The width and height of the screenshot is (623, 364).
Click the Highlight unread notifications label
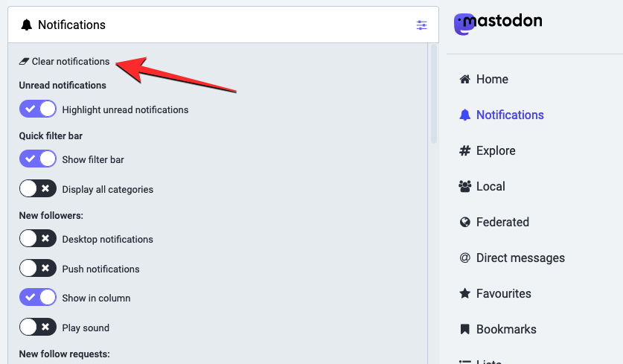pos(125,109)
